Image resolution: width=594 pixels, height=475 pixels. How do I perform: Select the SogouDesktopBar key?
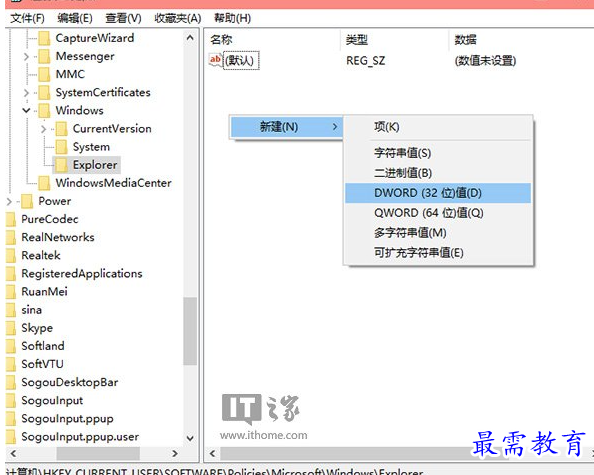click(70, 383)
